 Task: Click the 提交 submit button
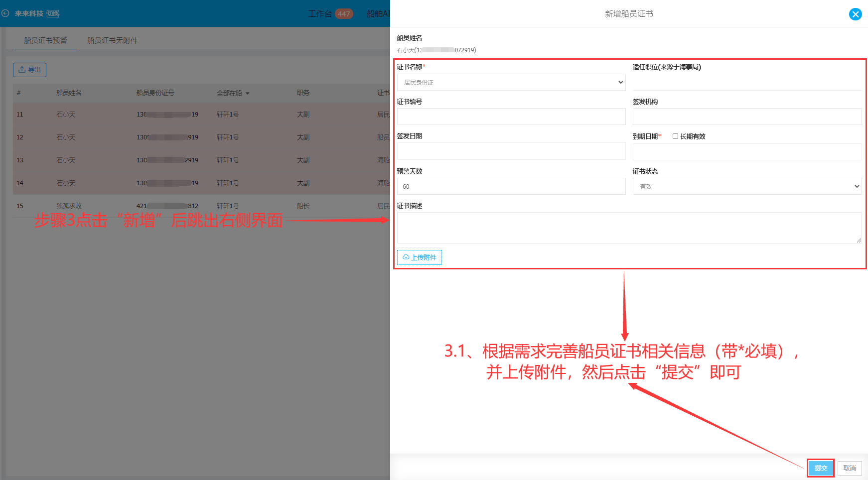(x=821, y=468)
